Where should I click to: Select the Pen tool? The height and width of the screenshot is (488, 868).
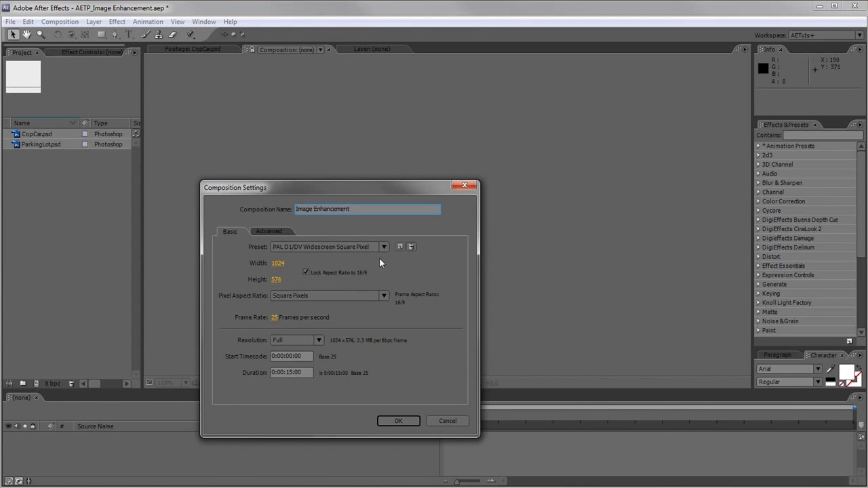coord(115,35)
